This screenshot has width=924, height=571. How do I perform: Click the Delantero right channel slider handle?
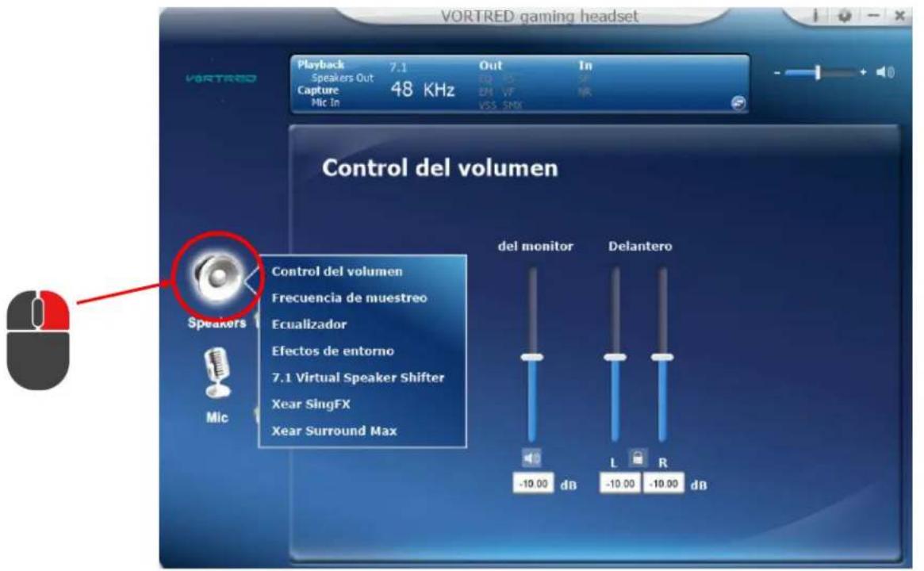(x=661, y=357)
